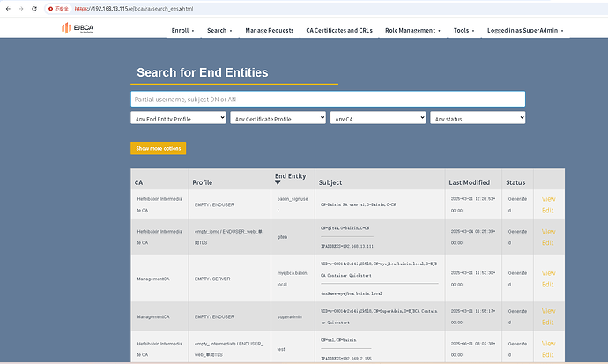This screenshot has width=608, height=364.
Task: Click View link for superadmin entity
Action: [x=548, y=311]
